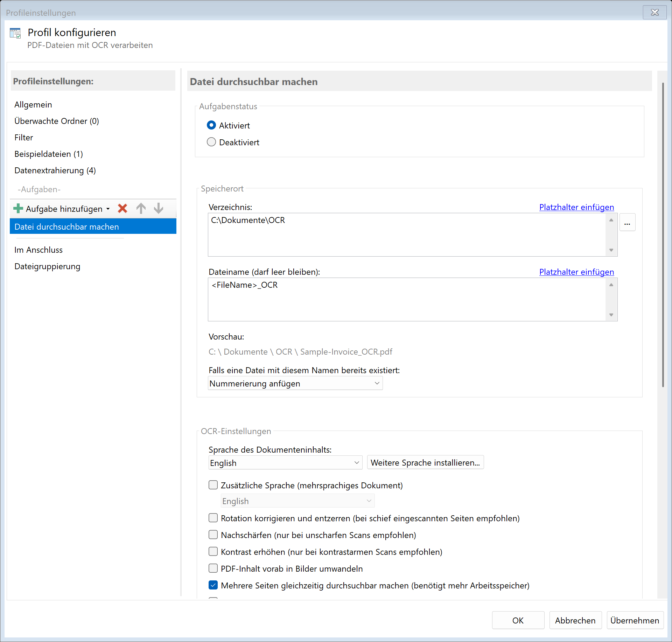Open Aufgabe hinzufügen dropdown arrow
Viewport: 672px width, 642px height.
(x=108, y=209)
